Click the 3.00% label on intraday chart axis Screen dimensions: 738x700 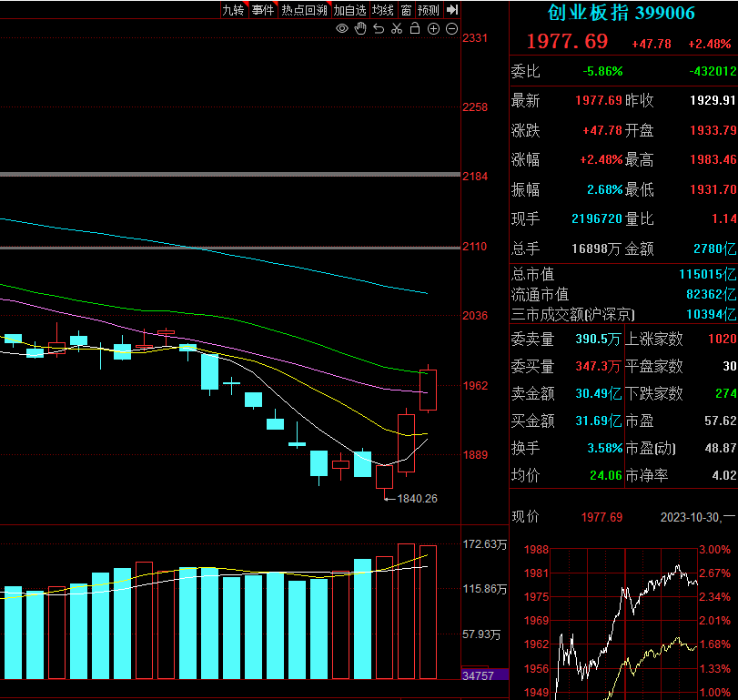click(714, 550)
